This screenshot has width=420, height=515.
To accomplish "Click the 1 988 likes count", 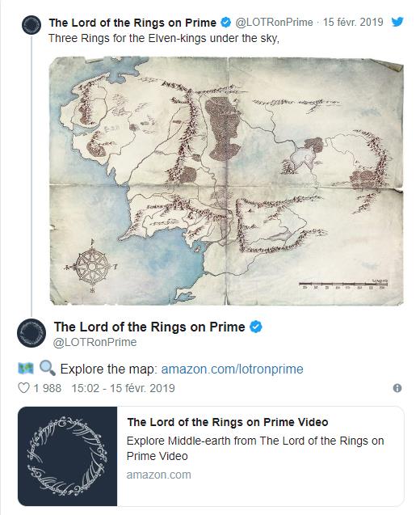I will tap(47, 388).
